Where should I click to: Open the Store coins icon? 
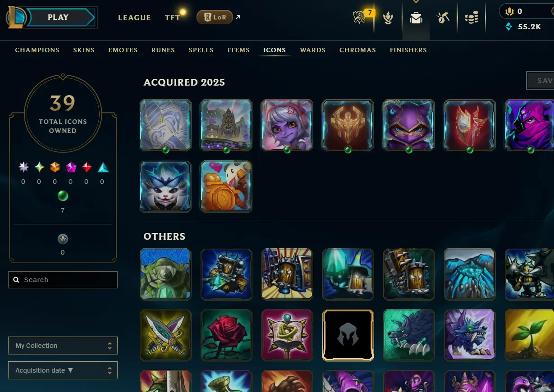tap(472, 18)
